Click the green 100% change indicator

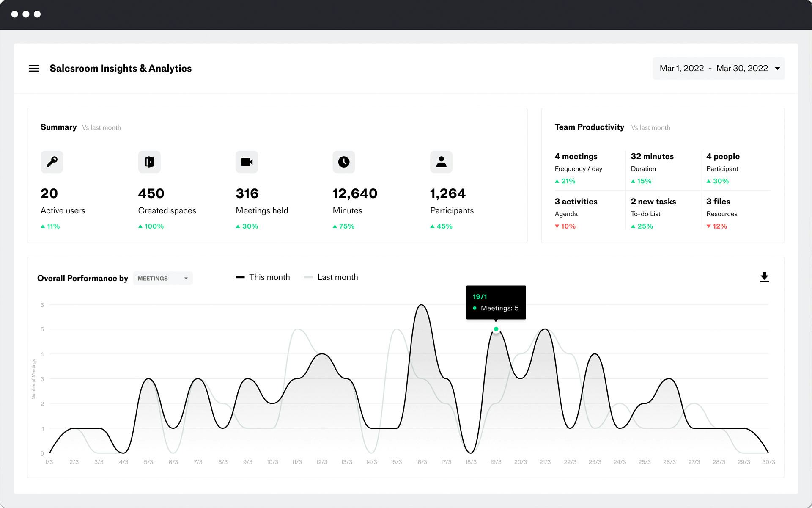pos(151,226)
